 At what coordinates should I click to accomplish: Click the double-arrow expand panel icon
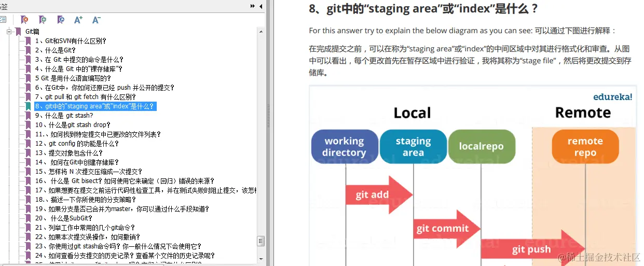pyautogui.click(x=253, y=6)
